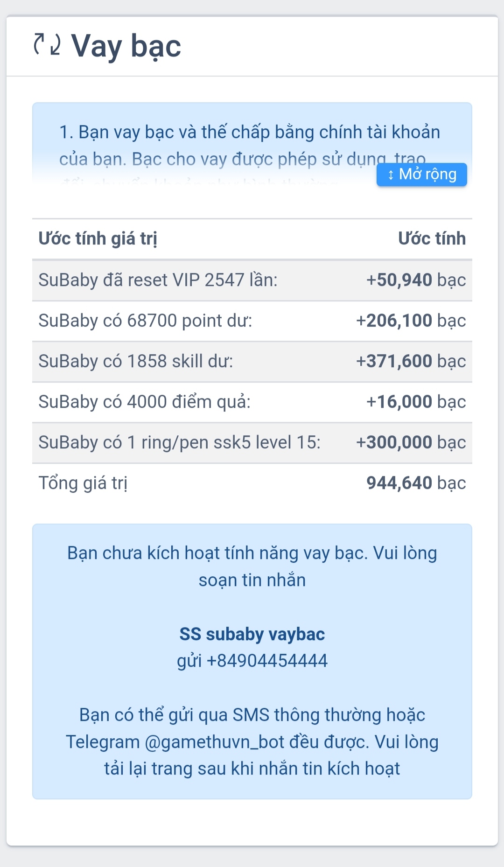Expand the rules with Mở rộng button
Viewport: 504px width, 867px height.
pyautogui.click(x=421, y=175)
